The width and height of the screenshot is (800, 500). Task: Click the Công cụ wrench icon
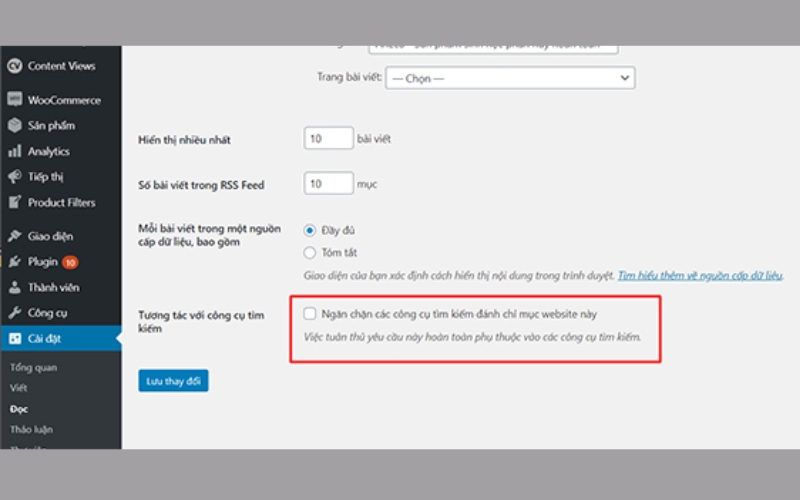pyautogui.click(x=14, y=313)
